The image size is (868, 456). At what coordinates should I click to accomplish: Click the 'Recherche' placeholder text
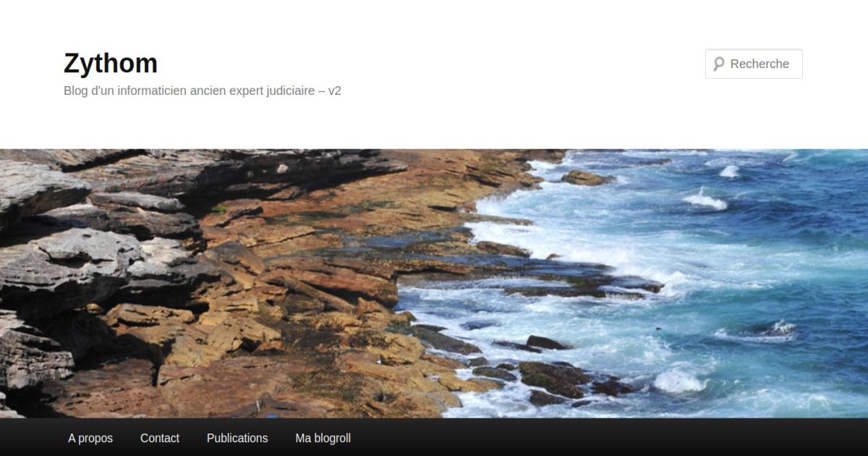point(759,64)
